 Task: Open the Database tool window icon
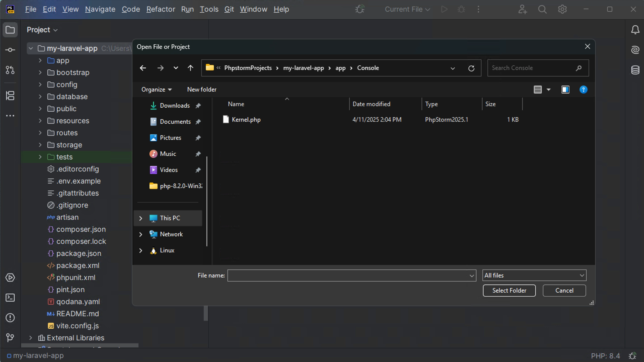tap(635, 70)
